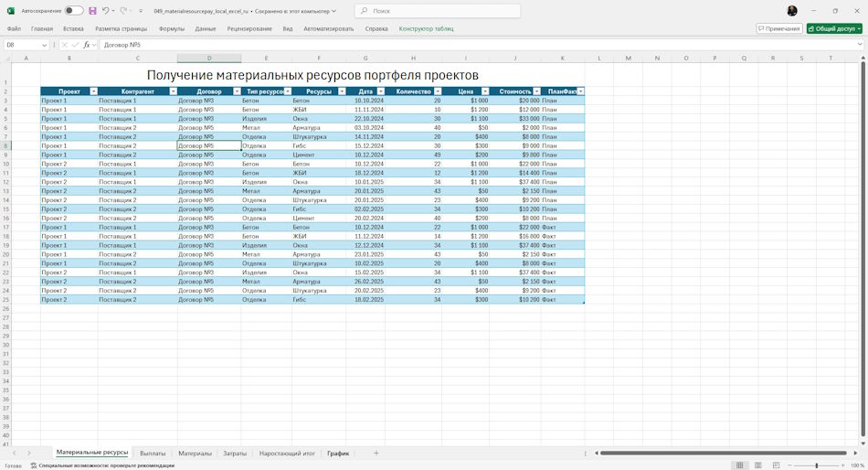Switch to the Главная ribbon tab
This screenshot has height=470, width=868.
tap(42, 28)
